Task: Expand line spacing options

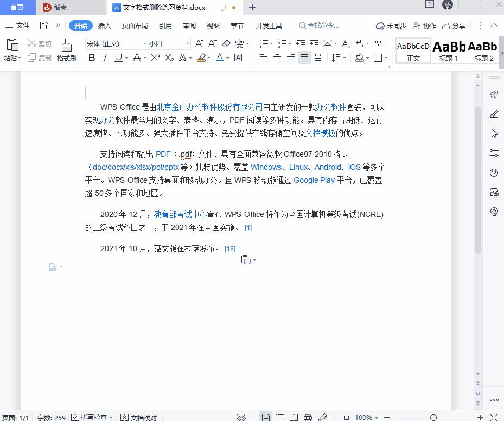Action: (x=344, y=58)
